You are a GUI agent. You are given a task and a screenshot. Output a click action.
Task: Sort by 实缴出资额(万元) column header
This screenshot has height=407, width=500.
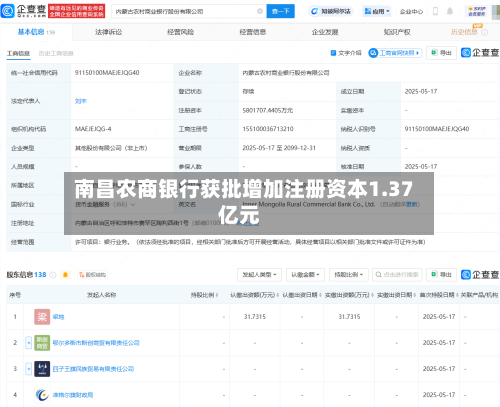tap(349, 295)
